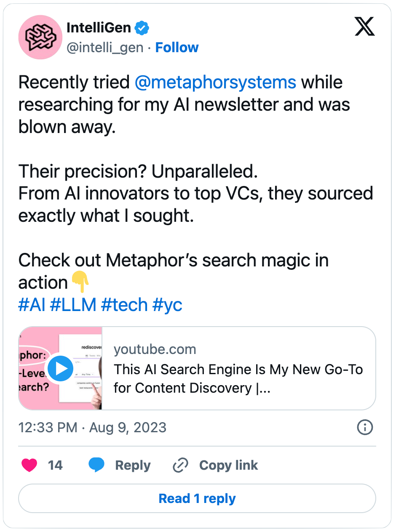Select the Copy link chain icon
The height and width of the screenshot is (532, 396).
[x=180, y=465]
